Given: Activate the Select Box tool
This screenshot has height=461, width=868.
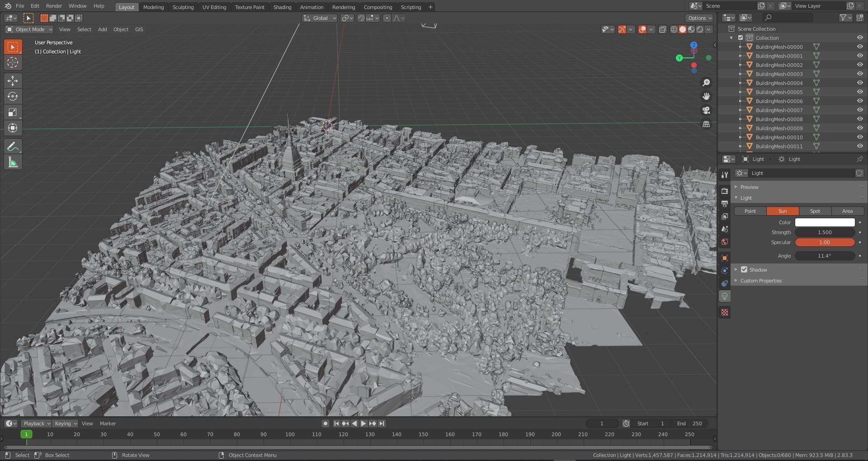Looking at the screenshot, I should (x=13, y=47).
